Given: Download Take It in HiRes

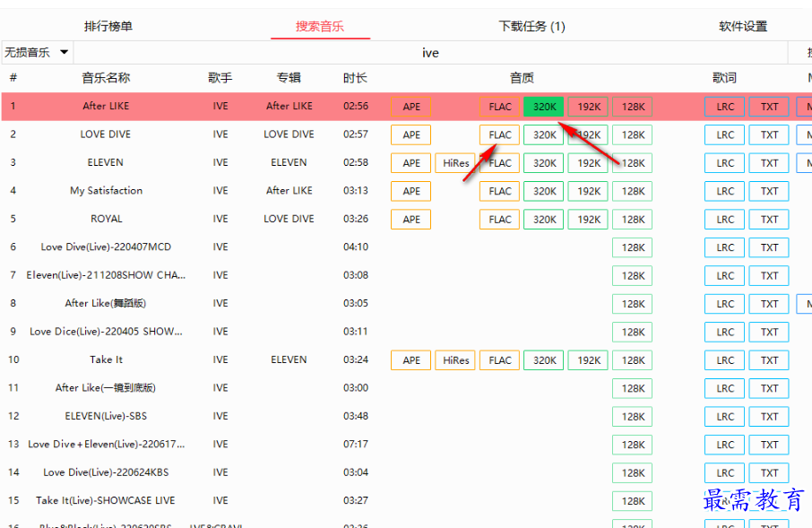Looking at the screenshot, I should point(455,360).
